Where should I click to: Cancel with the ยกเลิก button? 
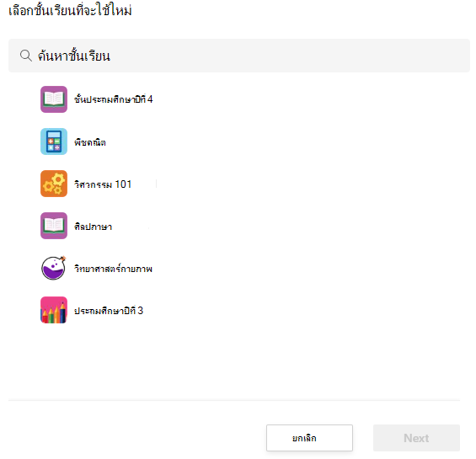click(310, 438)
